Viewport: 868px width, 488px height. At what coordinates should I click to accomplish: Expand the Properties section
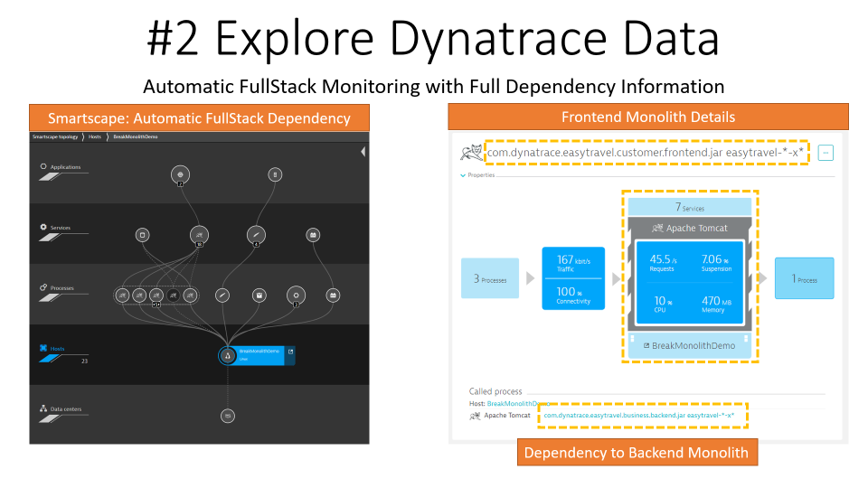pos(477,175)
